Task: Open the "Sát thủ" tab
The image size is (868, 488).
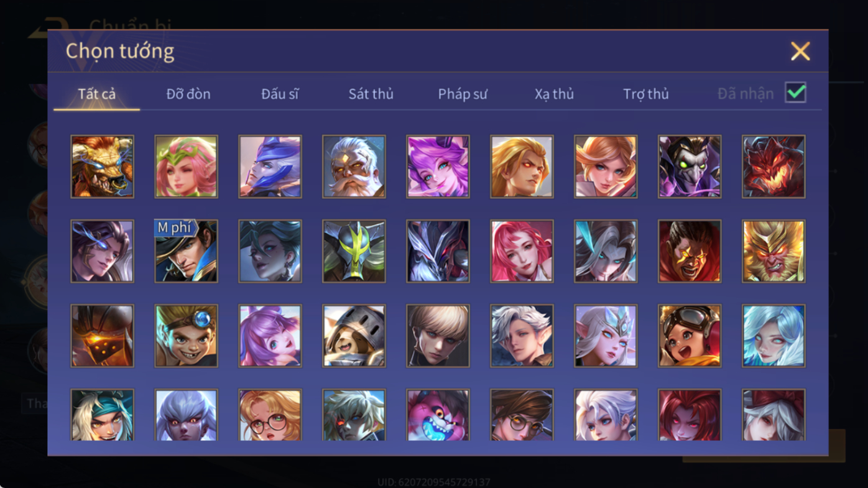Action: (x=371, y=94)
